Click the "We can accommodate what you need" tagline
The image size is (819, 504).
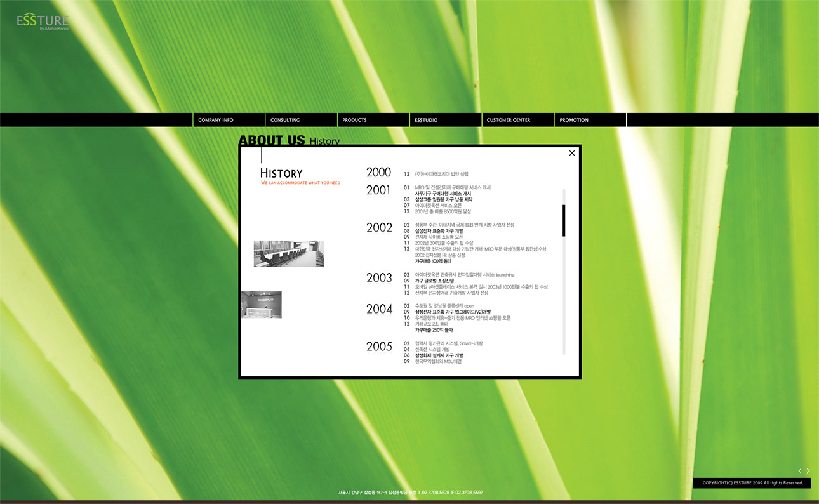pyautogui.click(x=300, y=183)
